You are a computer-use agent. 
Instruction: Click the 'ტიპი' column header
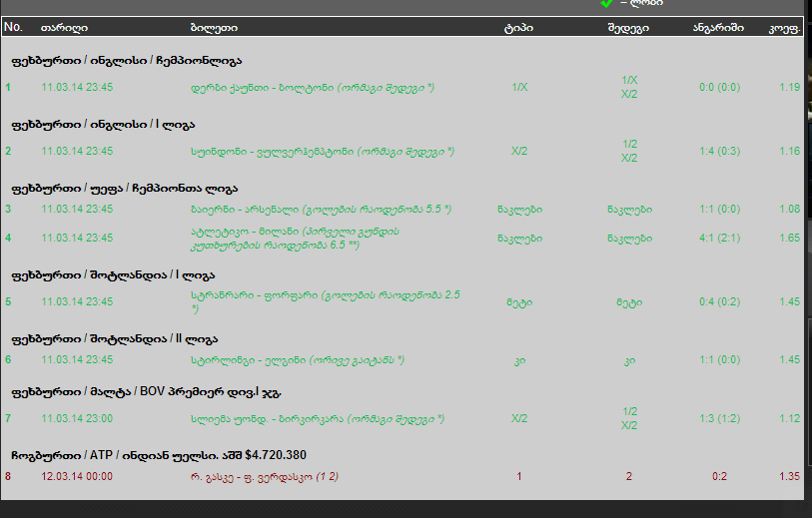click(x=518, y=27)
